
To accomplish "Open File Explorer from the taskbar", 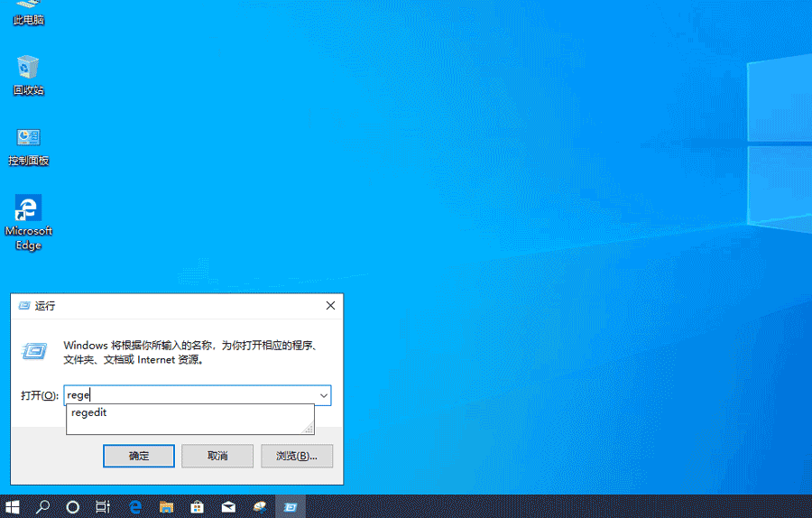I will pyautogui.click(x=166, y=506).
